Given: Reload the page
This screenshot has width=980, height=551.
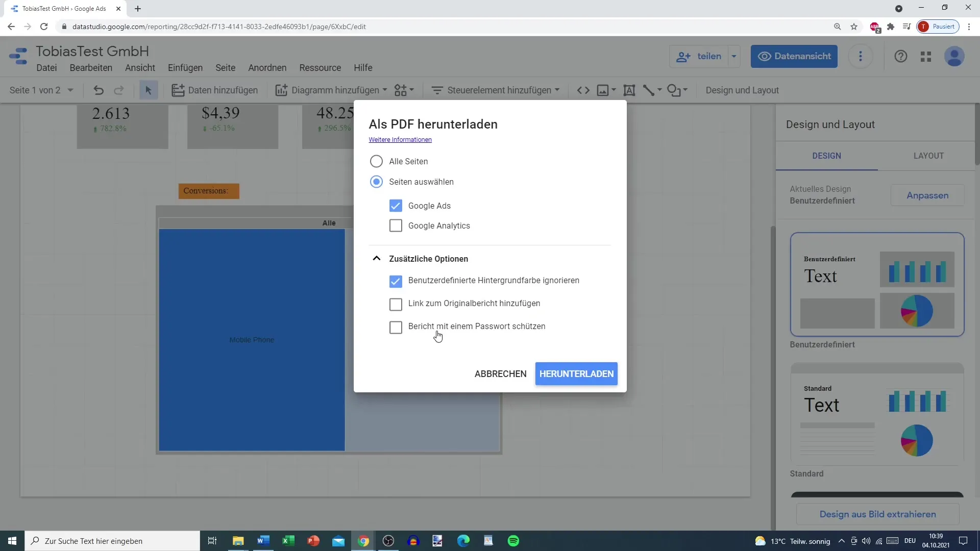Looking at the screenshot, I should pos(44,27).
